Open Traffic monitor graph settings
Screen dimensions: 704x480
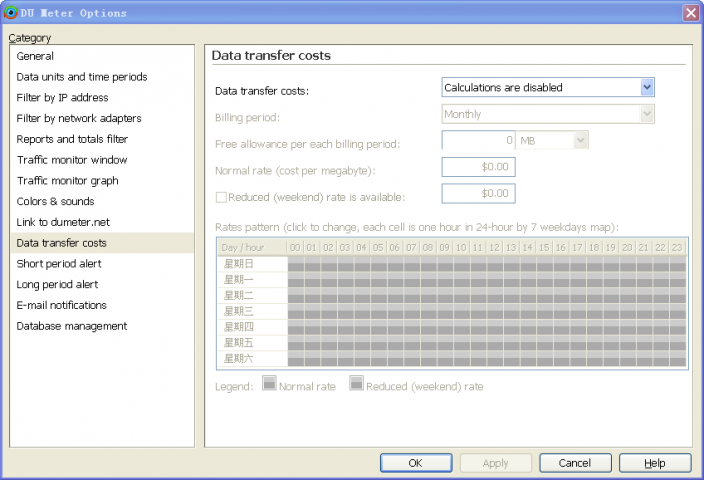pos(67,181)
